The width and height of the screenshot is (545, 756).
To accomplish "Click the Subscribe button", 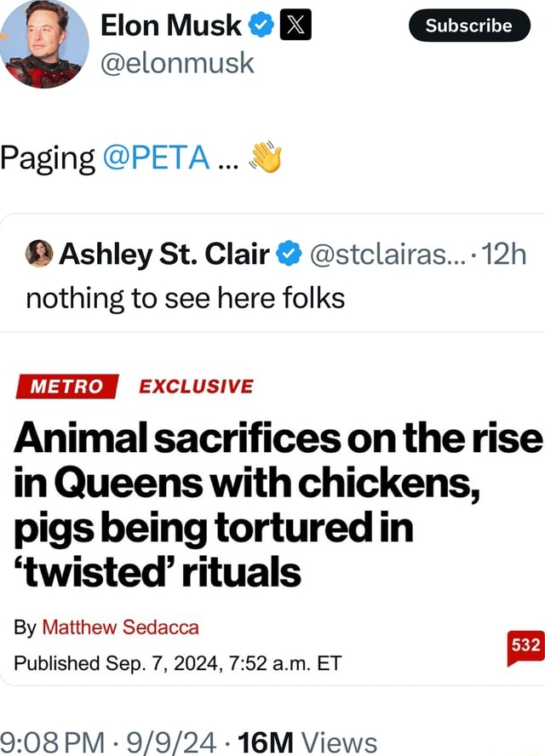I will [x=469, y=26].
